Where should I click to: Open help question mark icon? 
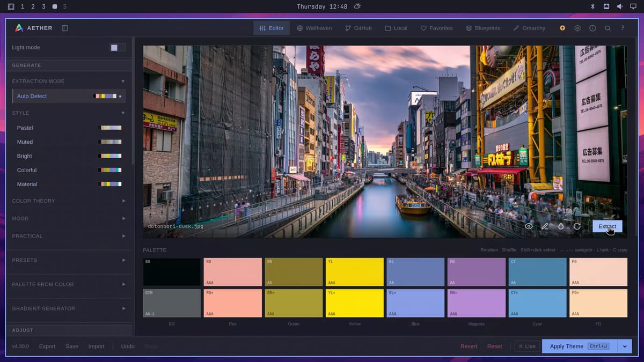[x=623, y=28]
